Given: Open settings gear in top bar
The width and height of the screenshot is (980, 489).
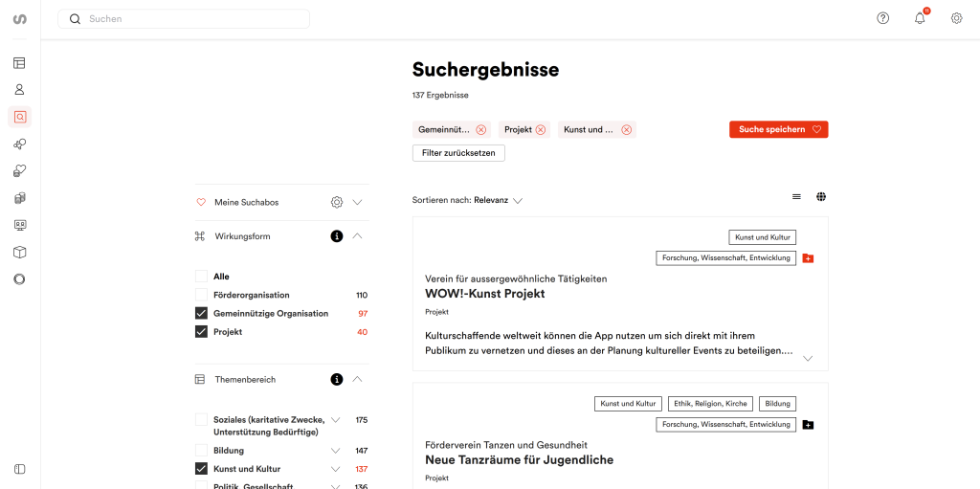Looking at the screenshot, I should click(x=956, y=18).
